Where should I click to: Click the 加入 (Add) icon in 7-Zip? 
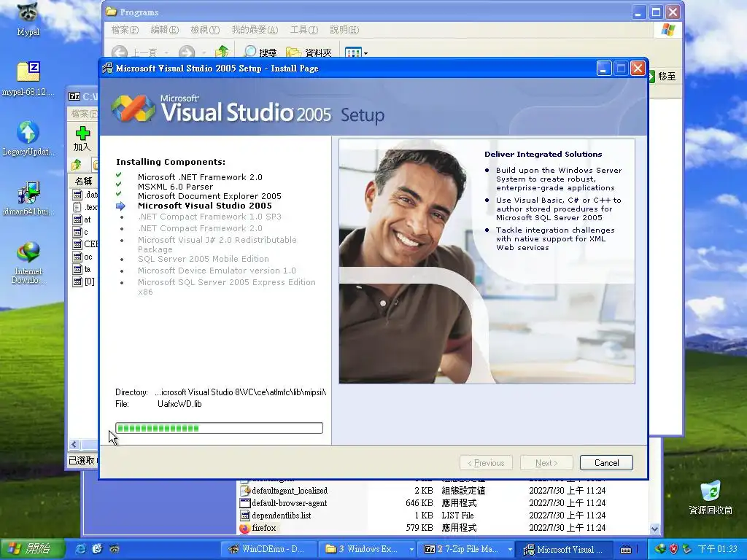pos(82,139)
